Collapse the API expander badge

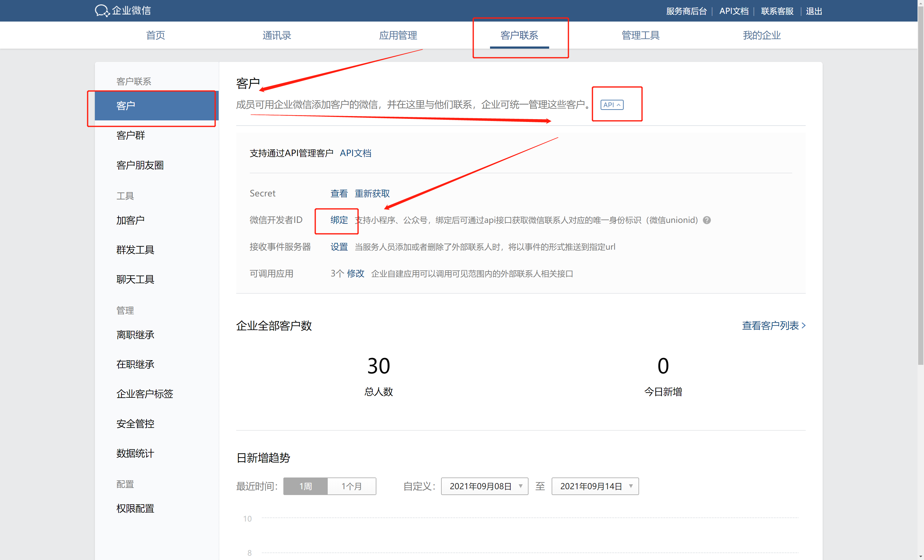(612, 105)
